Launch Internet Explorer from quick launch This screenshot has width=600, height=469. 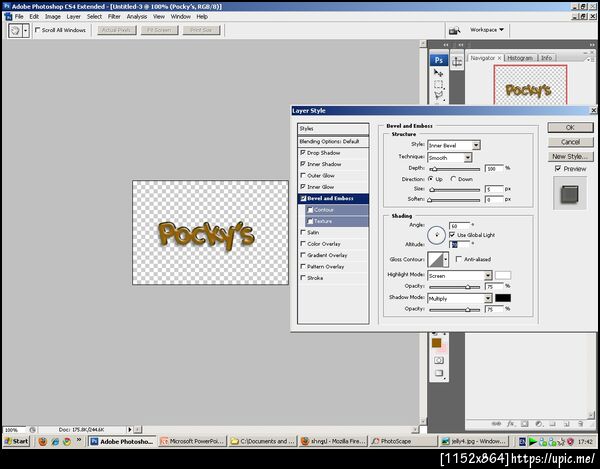[55, 441]
